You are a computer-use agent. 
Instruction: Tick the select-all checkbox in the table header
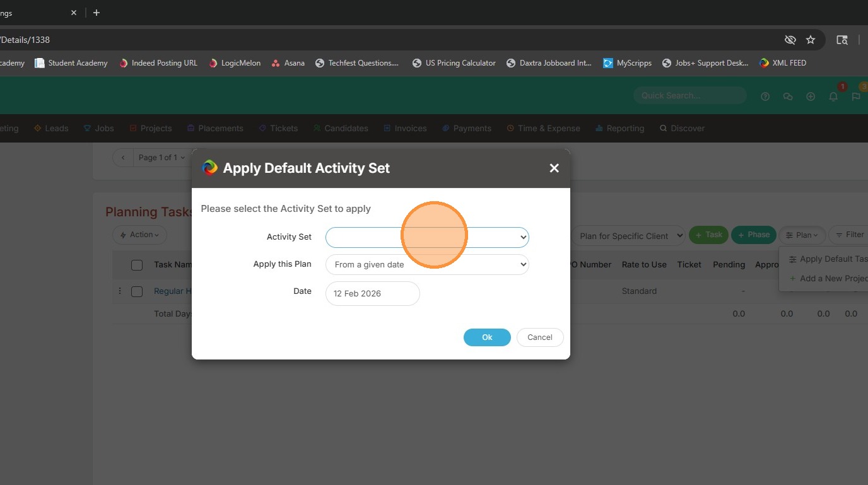pos(137,265)
